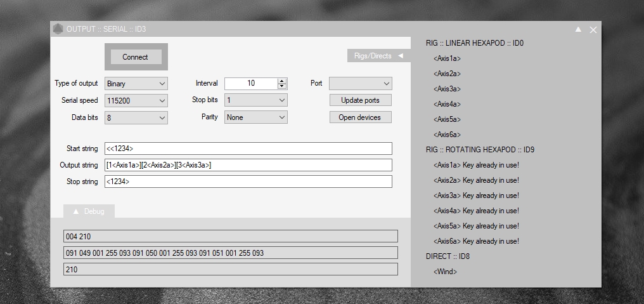Open the Parity dropdown
The height and width of the screenshot is (304, 644).
pyautogui.click(x=256, y=117)
